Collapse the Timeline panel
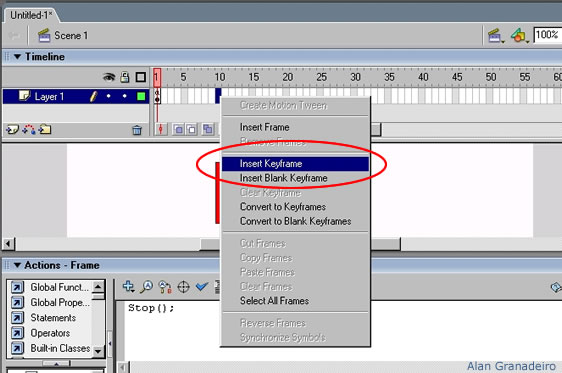This screenshot has height=373, width=562. click(x=17, y=57)
